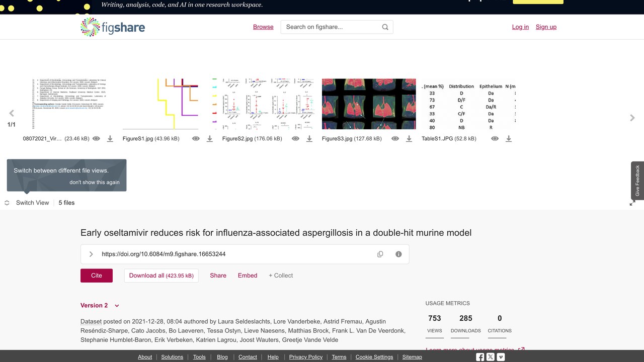Download FigureS3.jpg with its arrow icon
This screenshot has height=362, width=644.
[x=409, y=139]
